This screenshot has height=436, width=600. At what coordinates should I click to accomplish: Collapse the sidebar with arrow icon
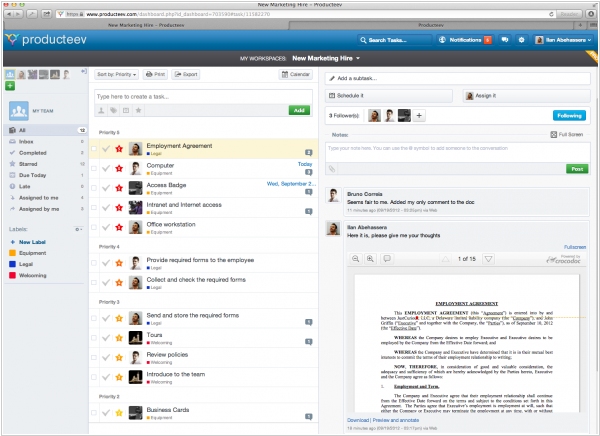(x=84, y=72)
